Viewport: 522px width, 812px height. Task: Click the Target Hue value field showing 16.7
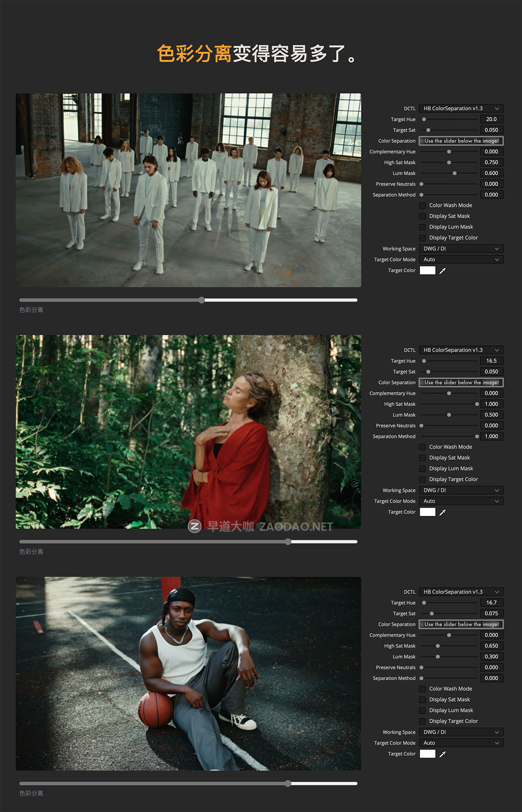[x=492, y=602]
